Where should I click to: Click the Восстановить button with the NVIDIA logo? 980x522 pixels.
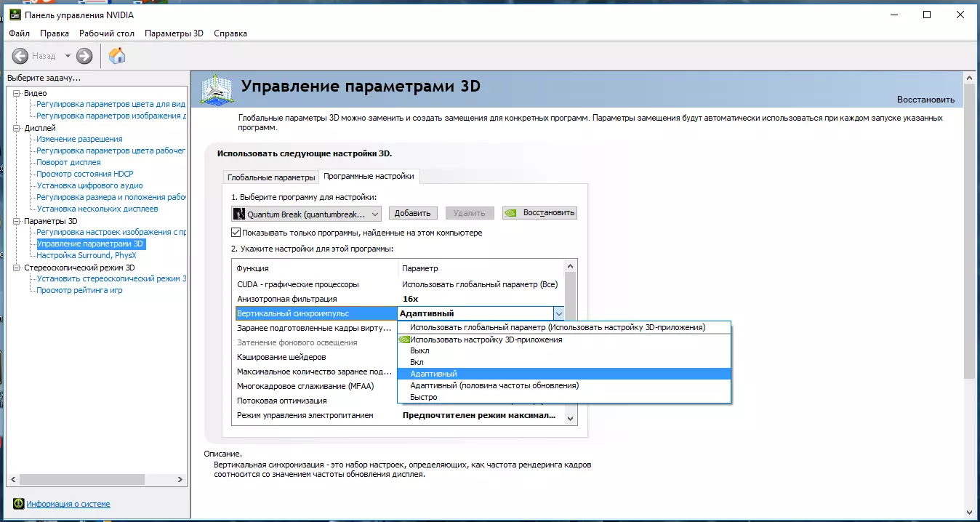[x=539, y=213]
